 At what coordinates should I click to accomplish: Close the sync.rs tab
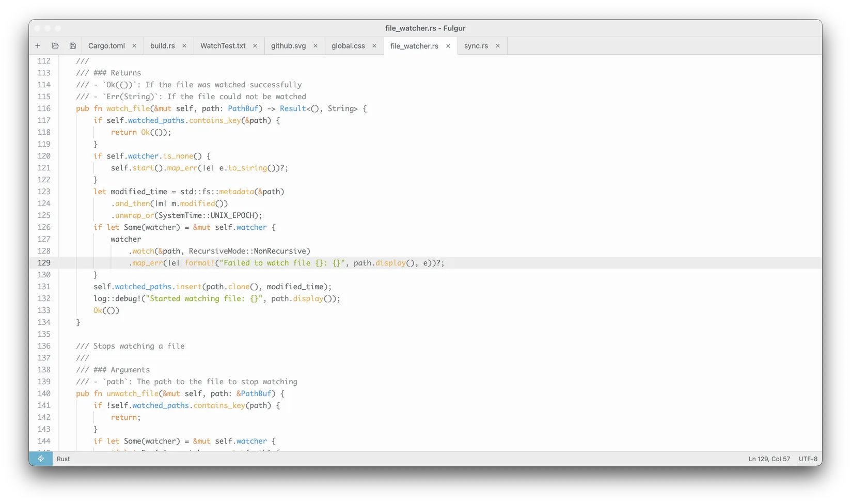498,46
